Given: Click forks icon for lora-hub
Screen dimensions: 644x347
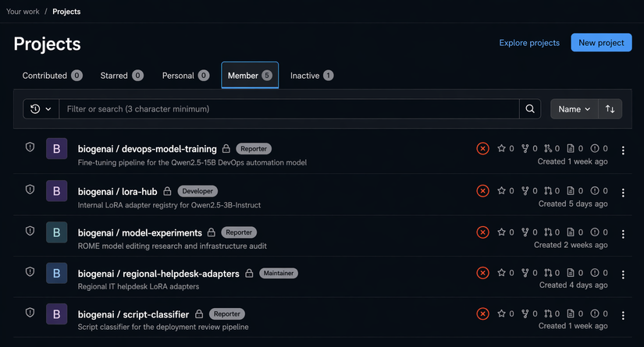Looking at the screenshot, I should [525, 190].
